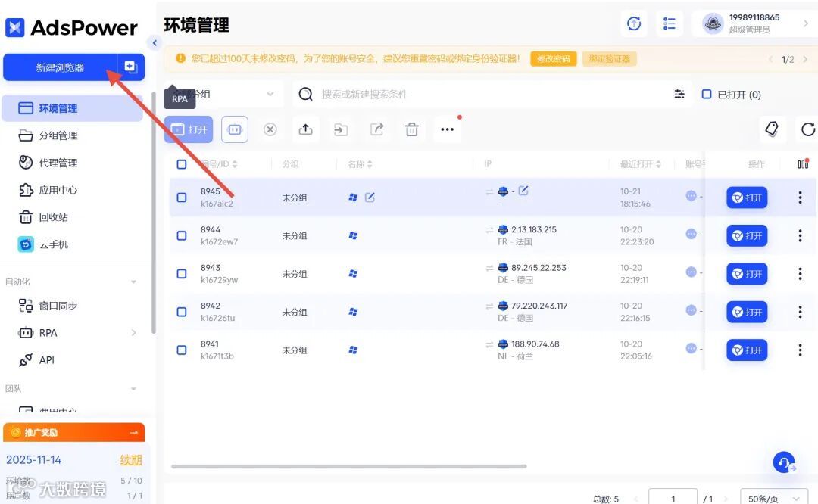818x504 pixels.
Task: Open the search filter settings icon
Action: pyautogui.click(x=679, y=94)
